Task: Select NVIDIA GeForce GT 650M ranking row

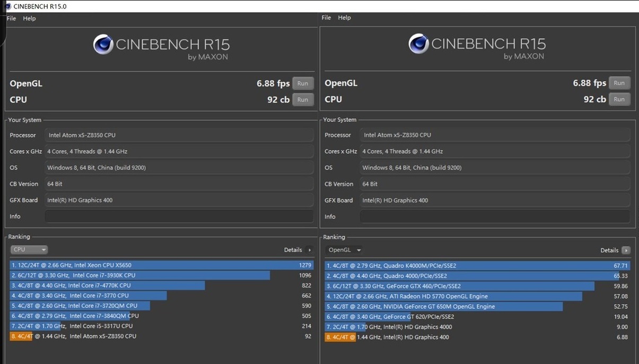Action: (477, 306)
